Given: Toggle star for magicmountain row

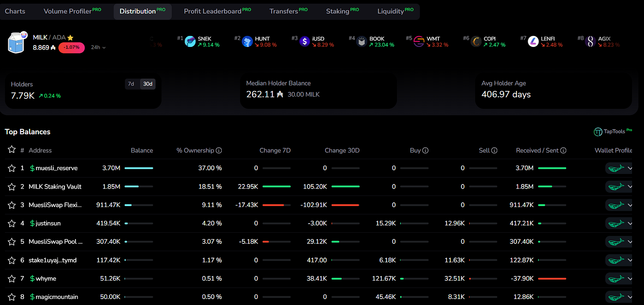Looking at the screenshot, I should coord(11,297).
